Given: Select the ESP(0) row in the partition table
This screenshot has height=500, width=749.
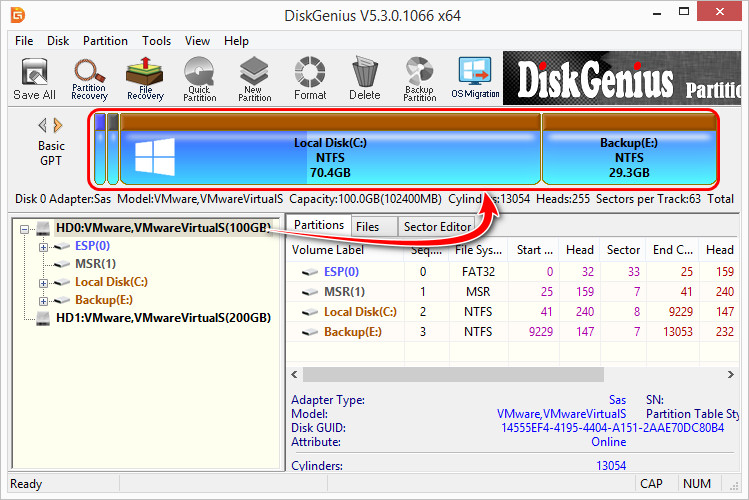Looking at the screenshot, I should [513, 272].
